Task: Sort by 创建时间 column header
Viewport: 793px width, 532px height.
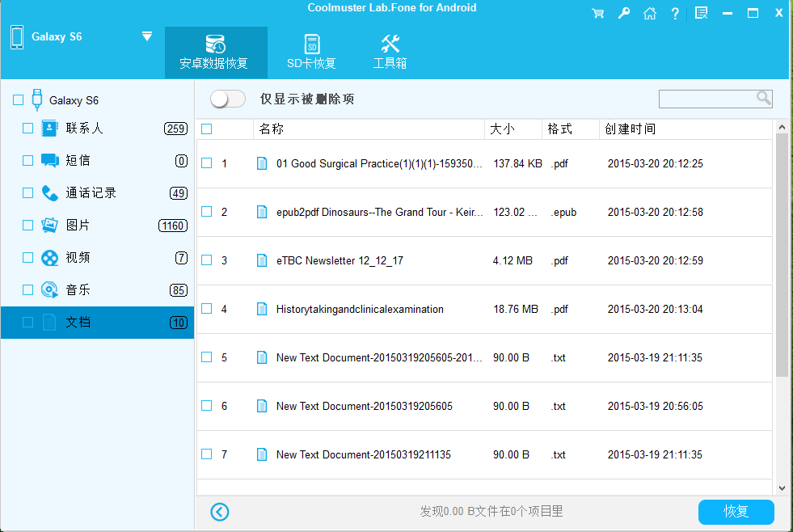Action: [685, 129]
